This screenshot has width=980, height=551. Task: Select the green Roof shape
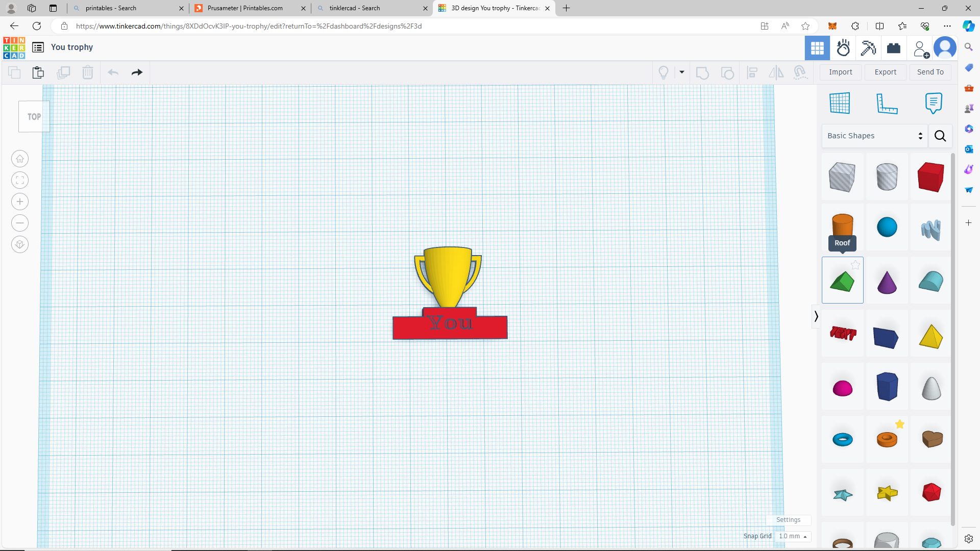pyautogui.click(x=842, y=281)
